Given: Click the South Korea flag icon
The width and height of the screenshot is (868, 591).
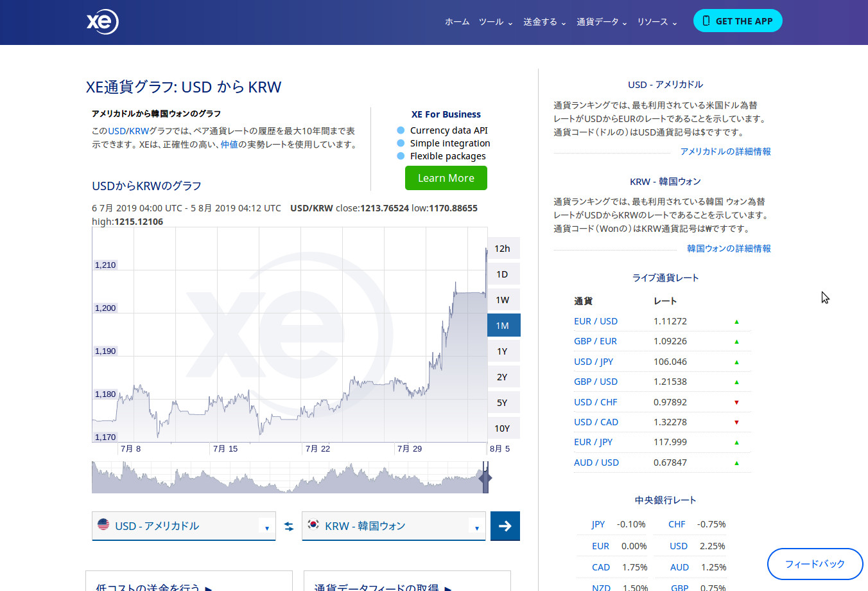Looking at the screenshot, I should pos(313,524).
